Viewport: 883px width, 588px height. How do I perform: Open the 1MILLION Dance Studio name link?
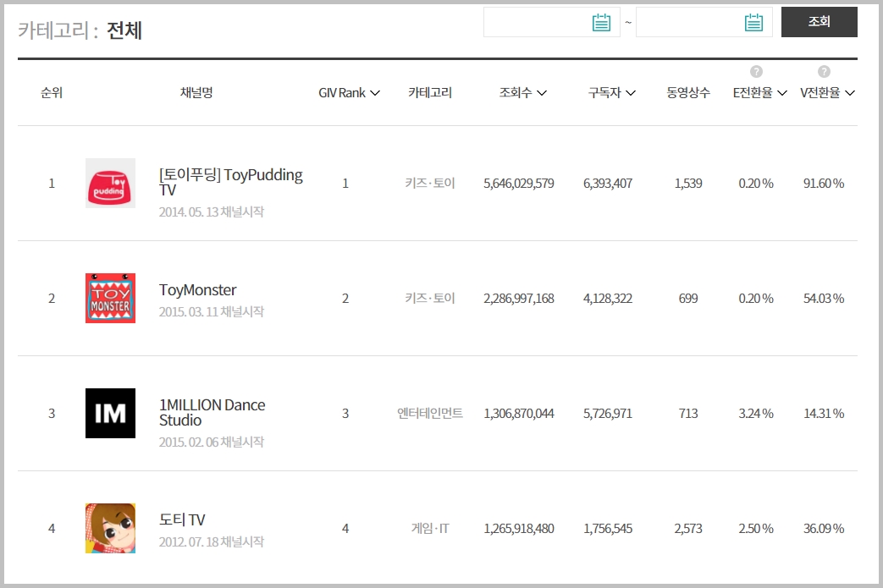point(212,412)
